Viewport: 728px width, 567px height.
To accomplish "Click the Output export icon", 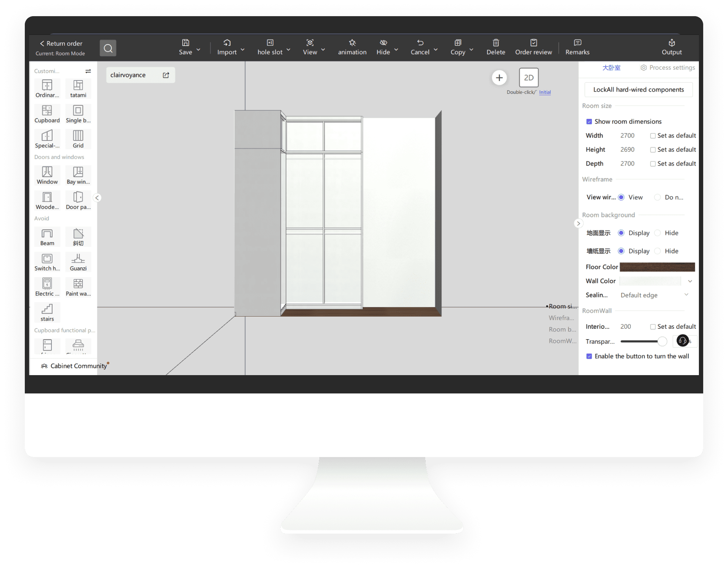I will click(671, 47).
